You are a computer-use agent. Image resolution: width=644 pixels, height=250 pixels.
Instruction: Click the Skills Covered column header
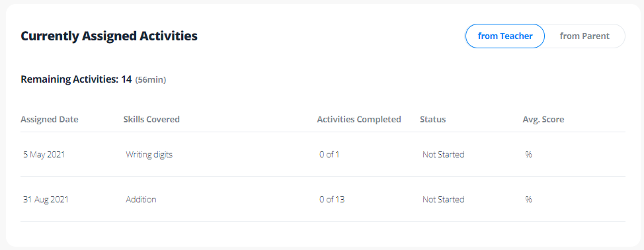pyautogui.click(x=151, y=120)
